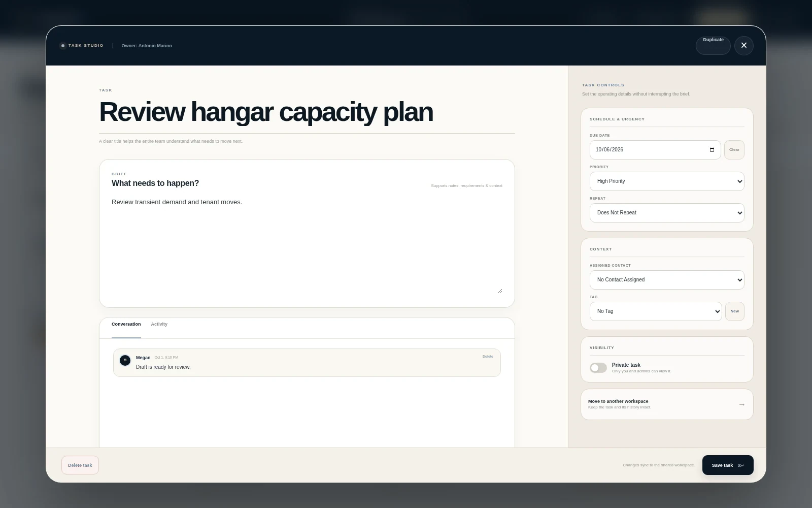Click the Changes sync to the shared workspace note

[659, 465]
